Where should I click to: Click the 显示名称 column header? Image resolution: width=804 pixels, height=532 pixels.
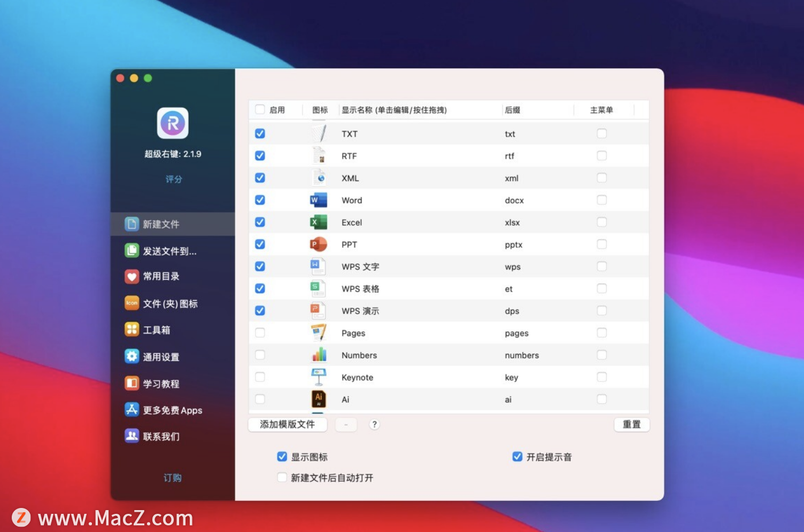[x=394, y=110]
